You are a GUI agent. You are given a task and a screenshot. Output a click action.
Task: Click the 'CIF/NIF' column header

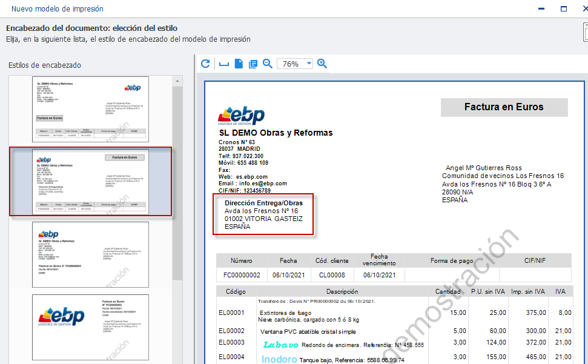(535, 260)
